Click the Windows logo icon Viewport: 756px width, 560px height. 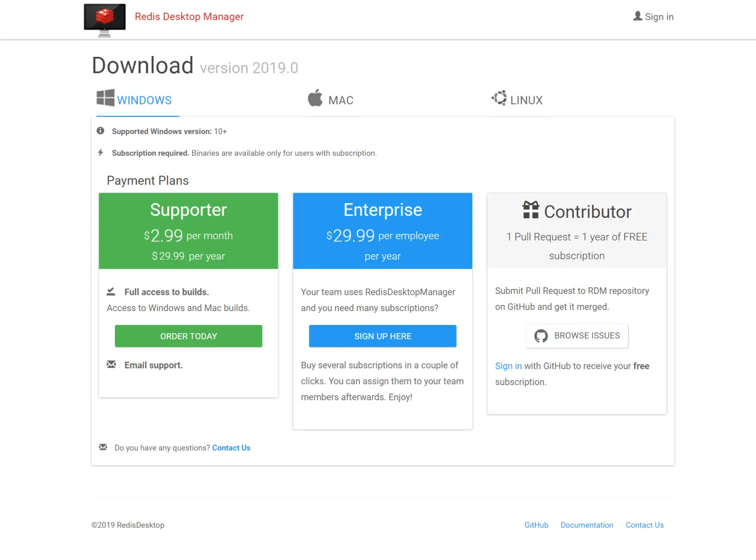point(105,98)
